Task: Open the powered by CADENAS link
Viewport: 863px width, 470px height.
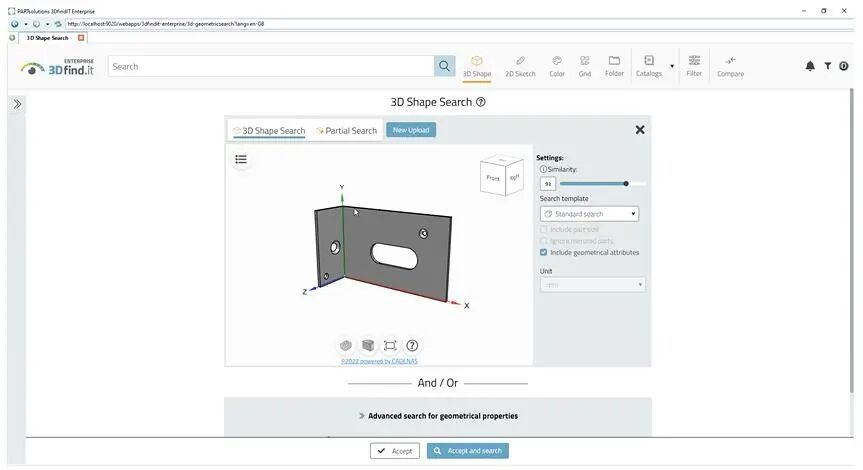Action: (379, 362)
